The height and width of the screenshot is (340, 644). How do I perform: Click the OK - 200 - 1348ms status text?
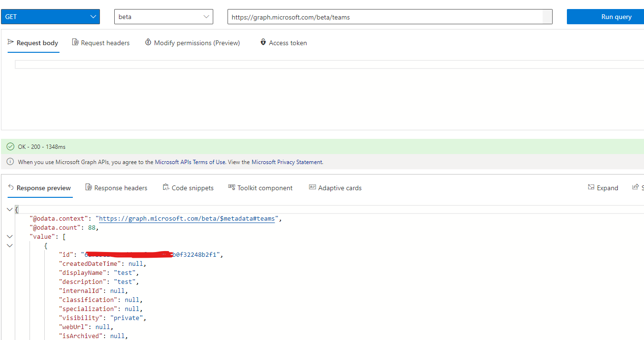point(42,147)
